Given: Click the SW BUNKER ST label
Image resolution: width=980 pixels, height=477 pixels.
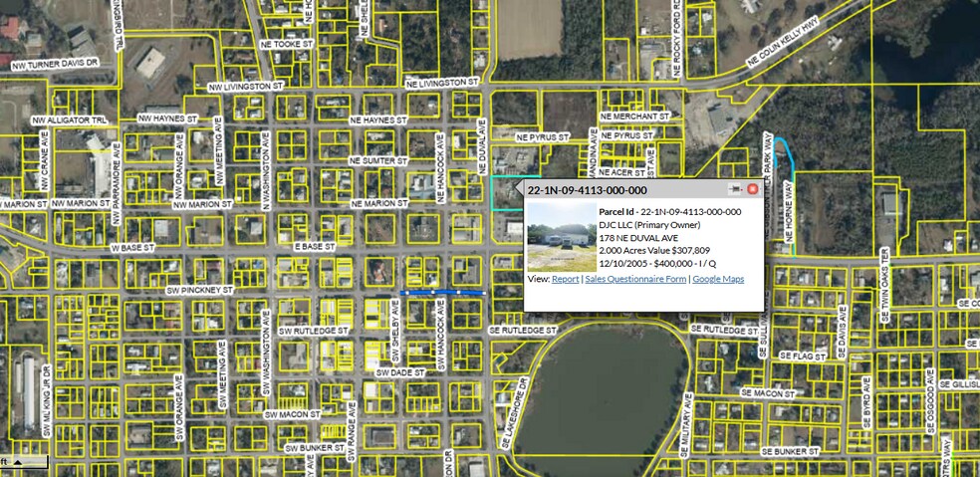Looking at the screenshot, I should tap(315, 448).
